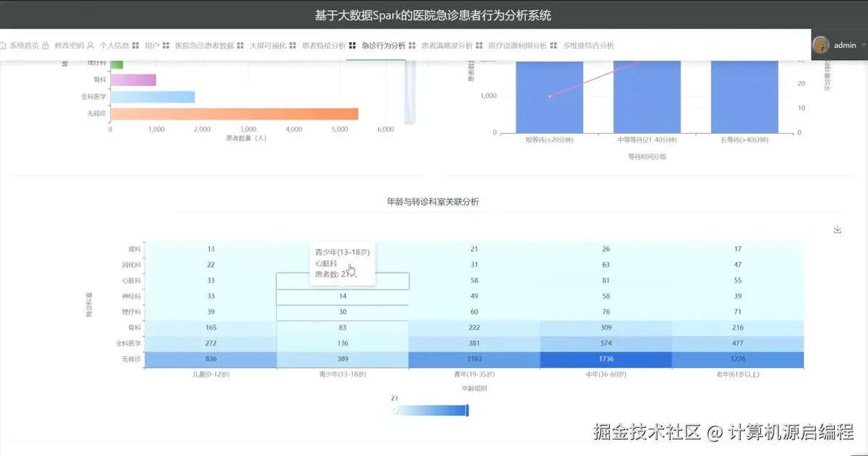Click the download icon to save the heatmap image
Screen dimensions: 868x456
pos(837,228)
